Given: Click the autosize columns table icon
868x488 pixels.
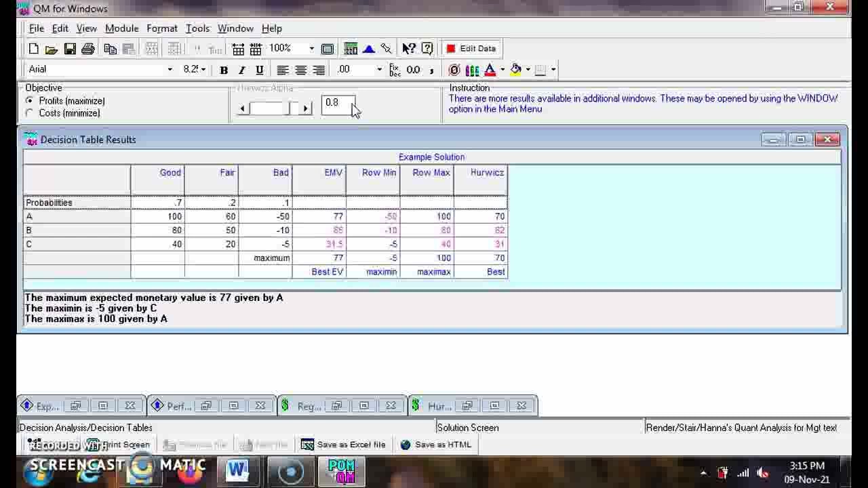Looking at the screenshot, I should tap(238, 49).
